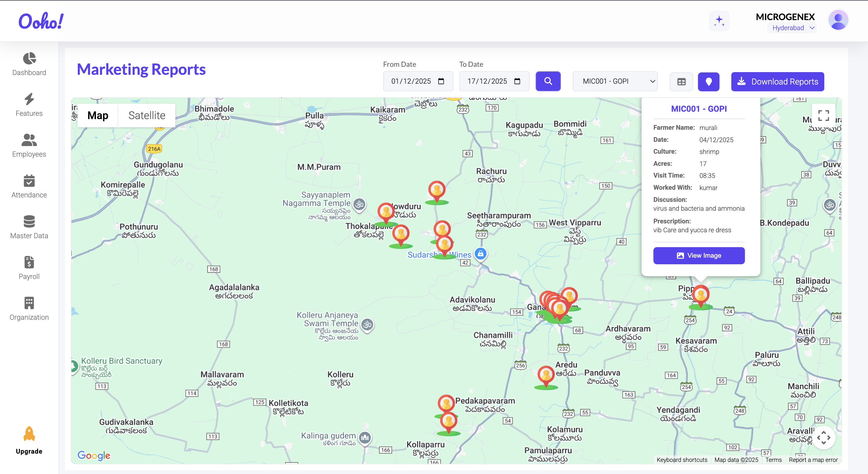Open Master Data database icon

[x=29, y=222]
